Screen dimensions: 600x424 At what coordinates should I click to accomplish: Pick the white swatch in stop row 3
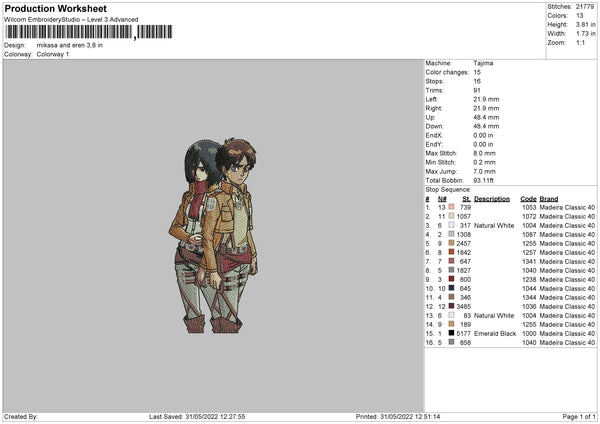pos(452,225)
